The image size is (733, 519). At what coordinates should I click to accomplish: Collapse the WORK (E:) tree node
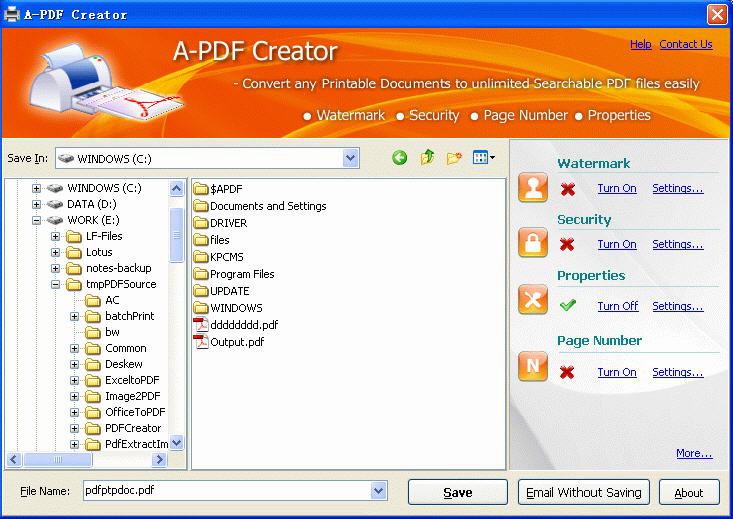36,220
